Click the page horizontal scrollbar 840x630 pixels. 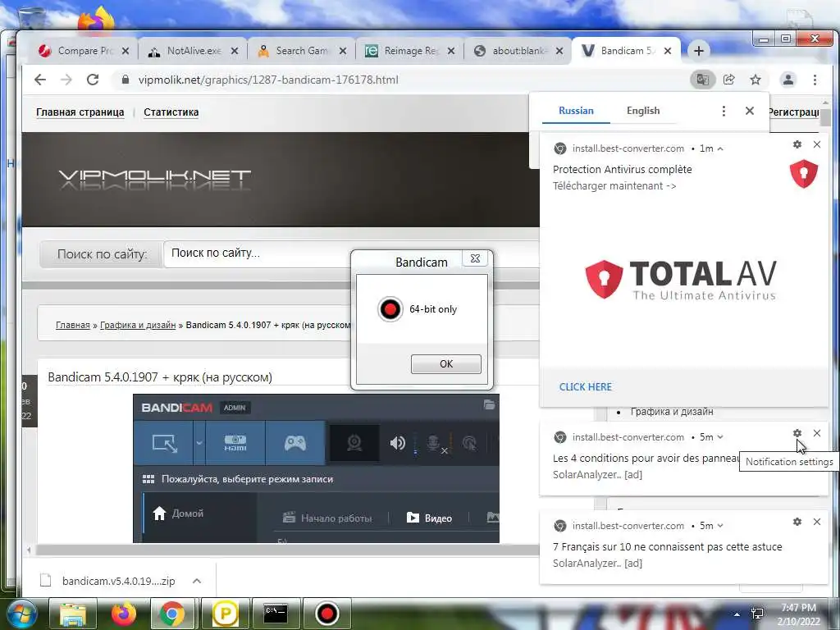point(286,550)
